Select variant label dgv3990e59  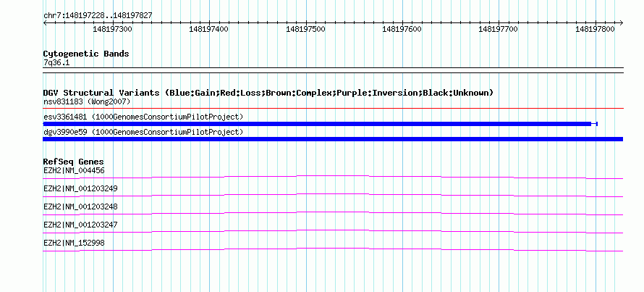pyautogui.click(x=143, y=133)
